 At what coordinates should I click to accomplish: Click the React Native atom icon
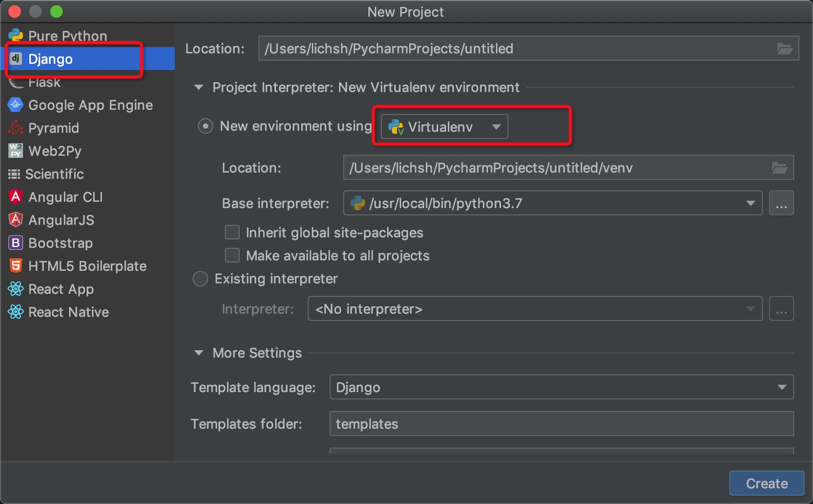[x=16, y=312]
